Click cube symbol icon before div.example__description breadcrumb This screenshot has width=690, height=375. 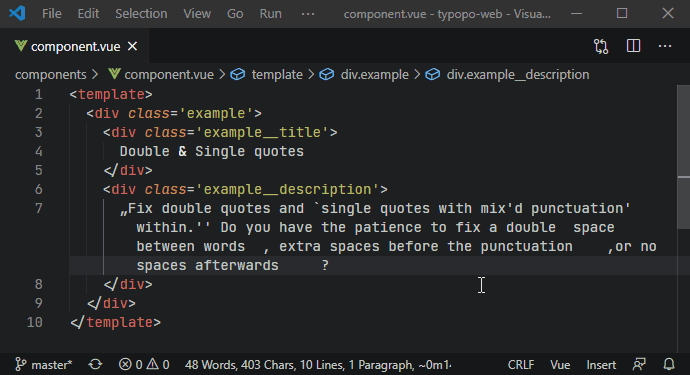433,74
